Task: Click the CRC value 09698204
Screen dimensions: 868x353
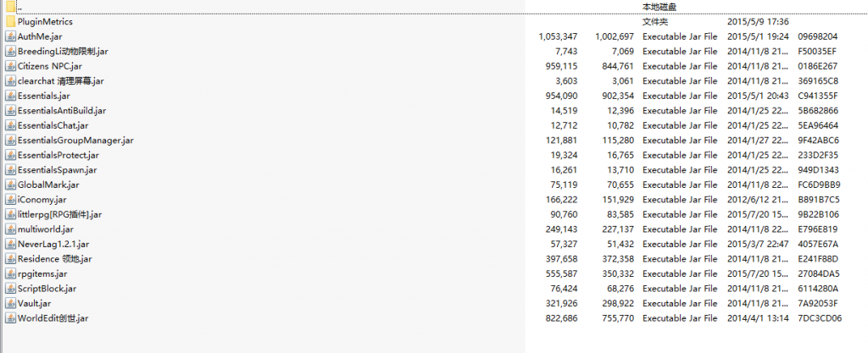Action: 818,36
